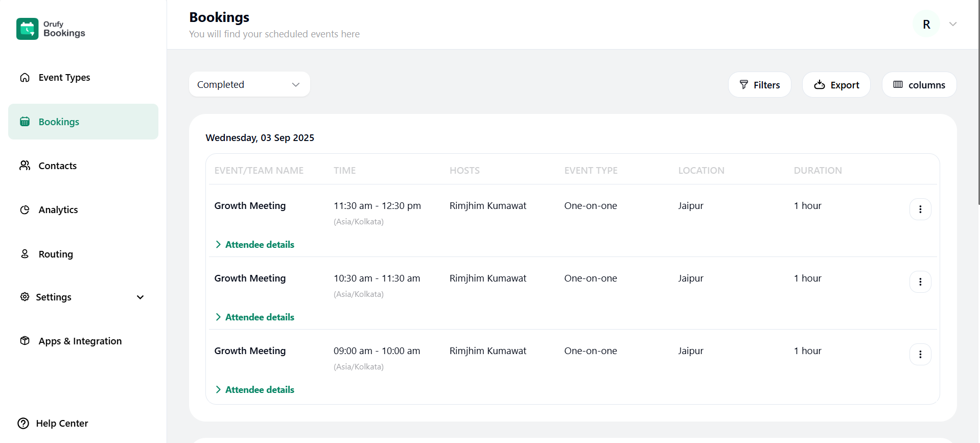Viewport: 980px width, 443px height.
Task: Open the account dropdown arrow beside avatar
Action: coord(952,24)
